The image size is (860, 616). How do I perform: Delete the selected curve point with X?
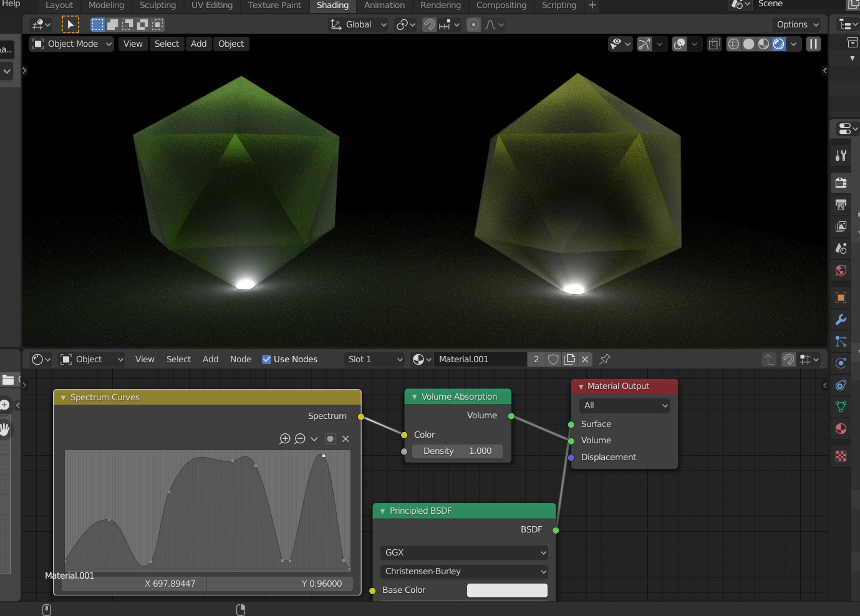[x=345, y=438]
